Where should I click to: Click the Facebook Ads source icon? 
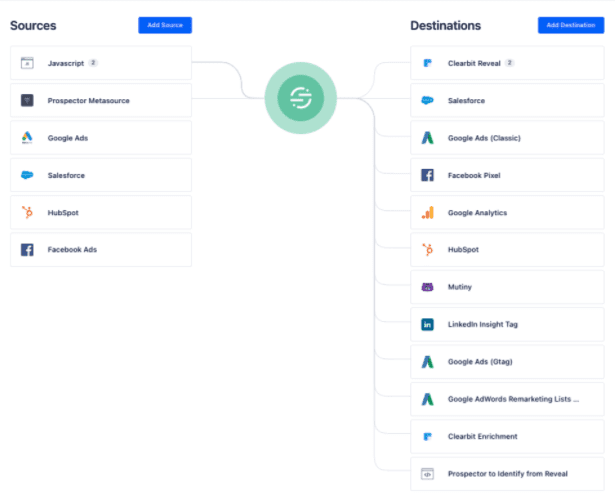pyautogui.click(x=27, y=249)
